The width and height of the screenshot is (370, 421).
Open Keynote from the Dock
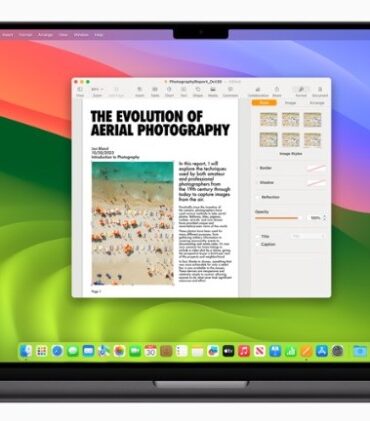[x=275, y=351]
